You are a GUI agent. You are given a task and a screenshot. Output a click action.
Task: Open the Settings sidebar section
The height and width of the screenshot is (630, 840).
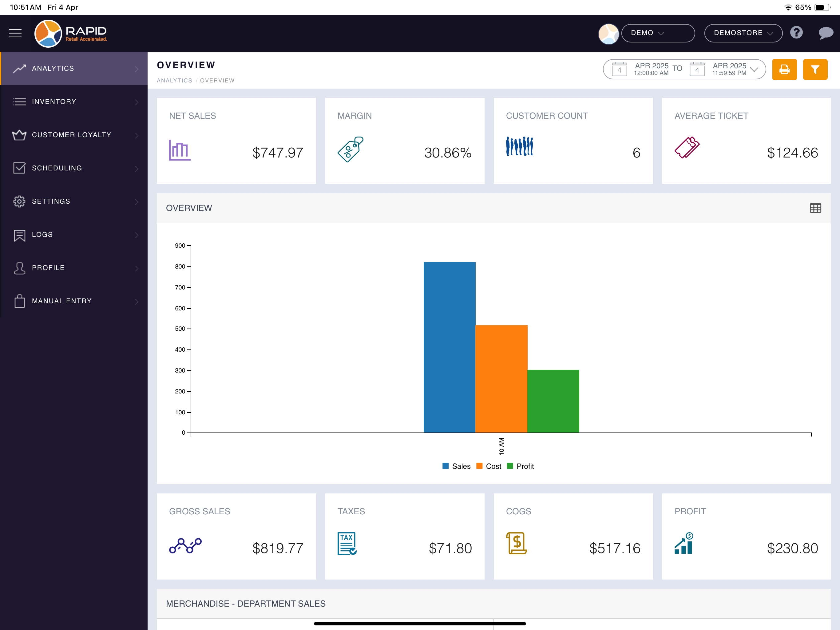coord(74,201)
